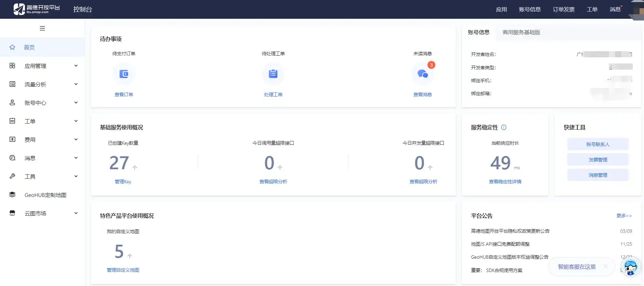Collapse sidebar with the hamburger icon
The image size is (644, 286).
tap(42, 28)
